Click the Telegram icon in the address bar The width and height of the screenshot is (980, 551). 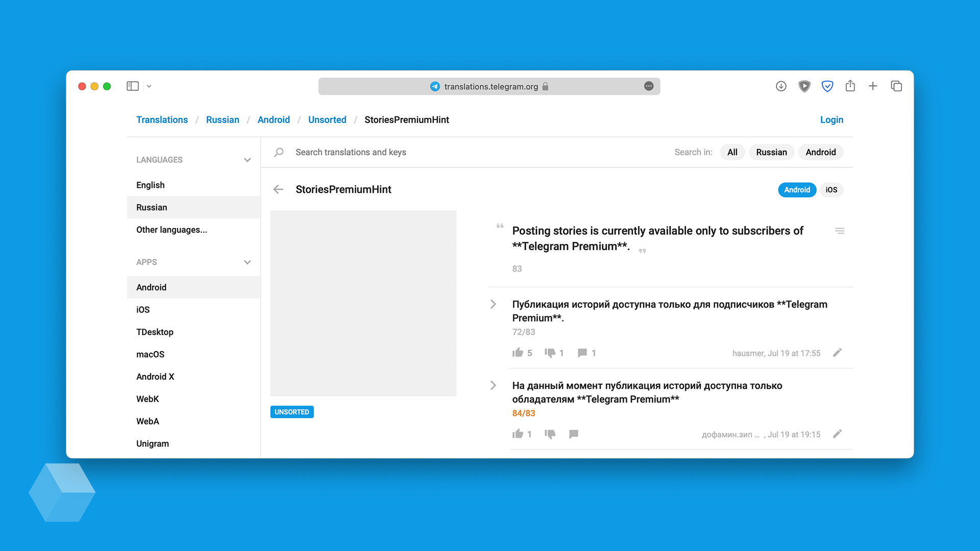tap(433, 86)
